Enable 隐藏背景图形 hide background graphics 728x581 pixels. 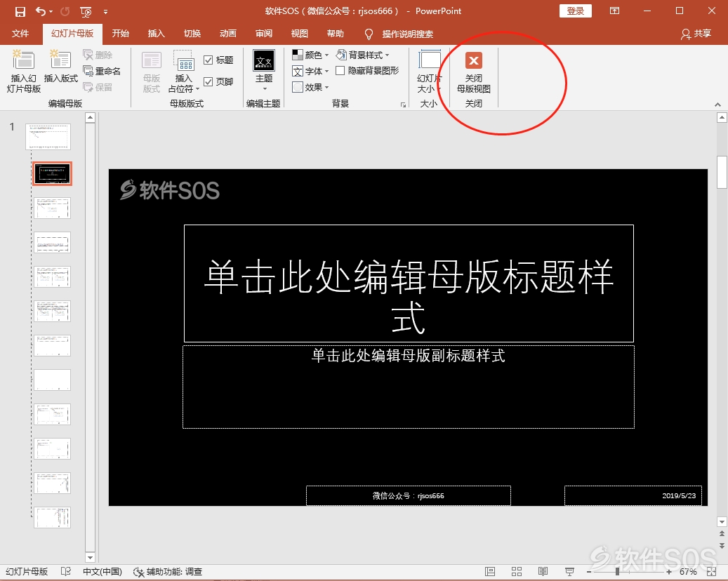(x=367, y=71)
